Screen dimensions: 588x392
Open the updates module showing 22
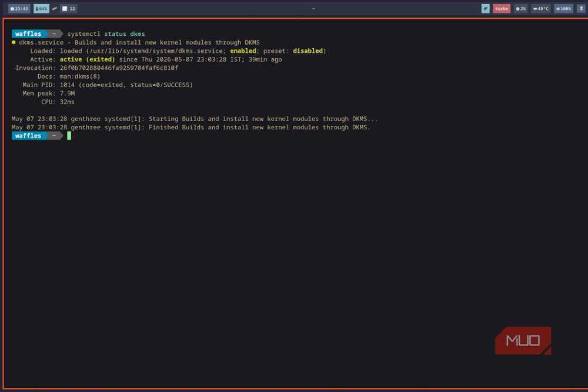point(69,9)
